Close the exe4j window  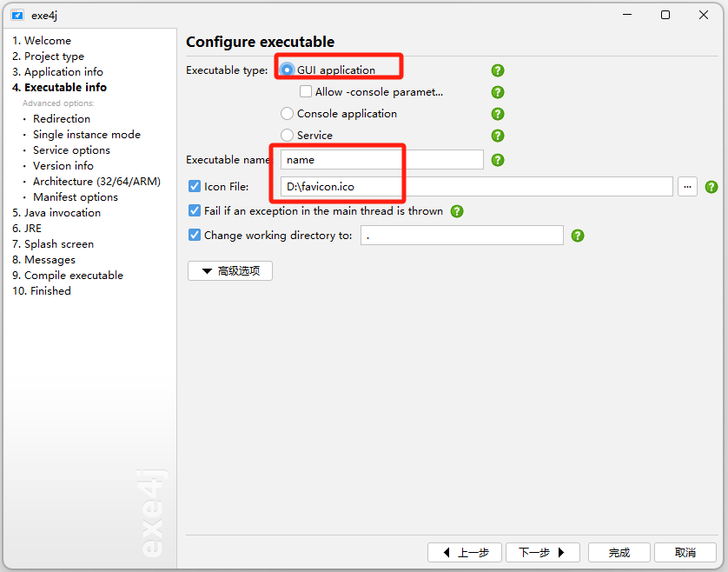click(x=704, y=15)
